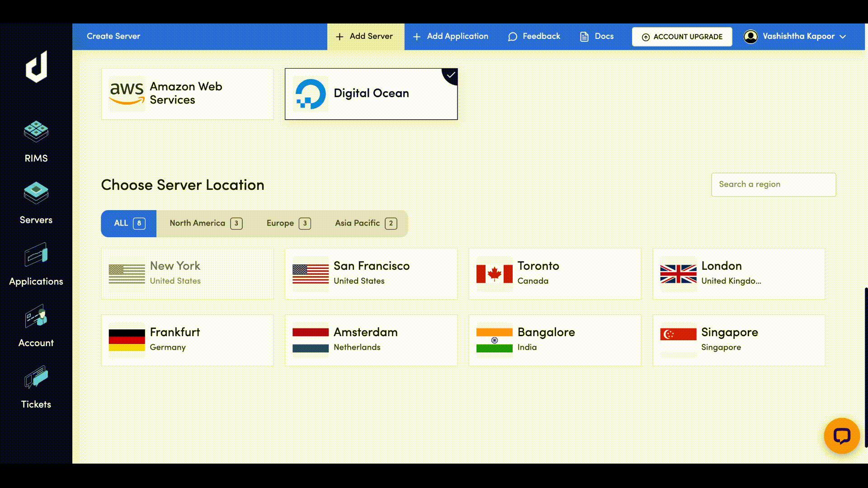Viewport: 868px width, 488px height.
Task: Click the Digital Ocean logo
Action: coord(311,94)
